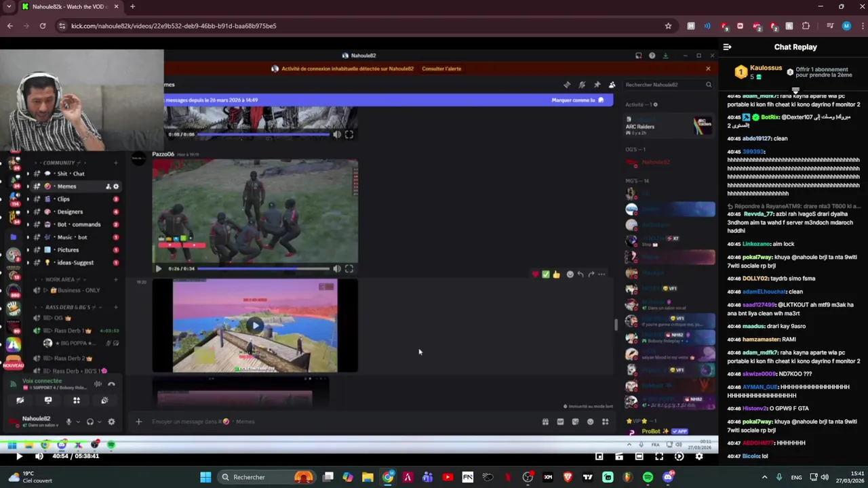Open Discord activities launcher icon
The height and width of the screenshot is (488, 868).
pos(76,401)
